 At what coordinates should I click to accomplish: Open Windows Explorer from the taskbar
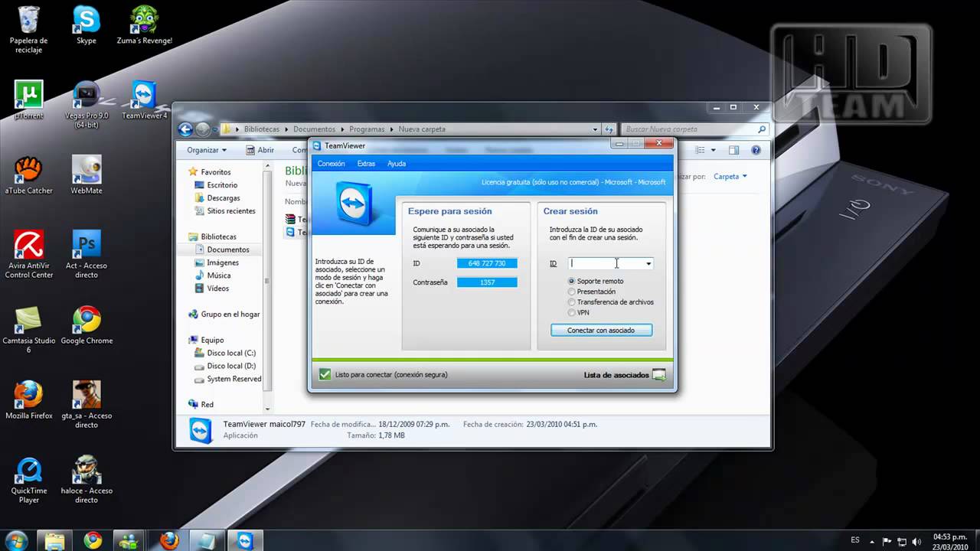tap(55, 540)
